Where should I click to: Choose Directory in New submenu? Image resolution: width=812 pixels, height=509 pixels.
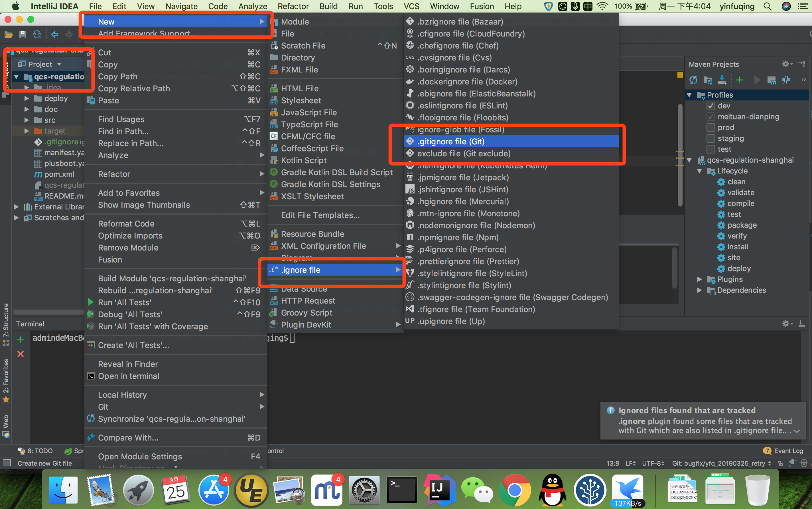point(335,58)
